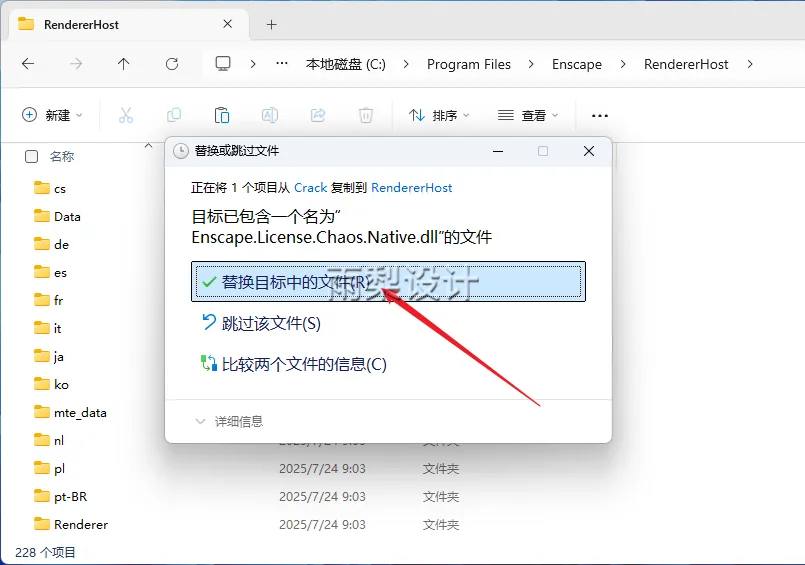Viewport: 805px width, 565px height.
Task: Select the fr folder
Action: click(49, 300)
